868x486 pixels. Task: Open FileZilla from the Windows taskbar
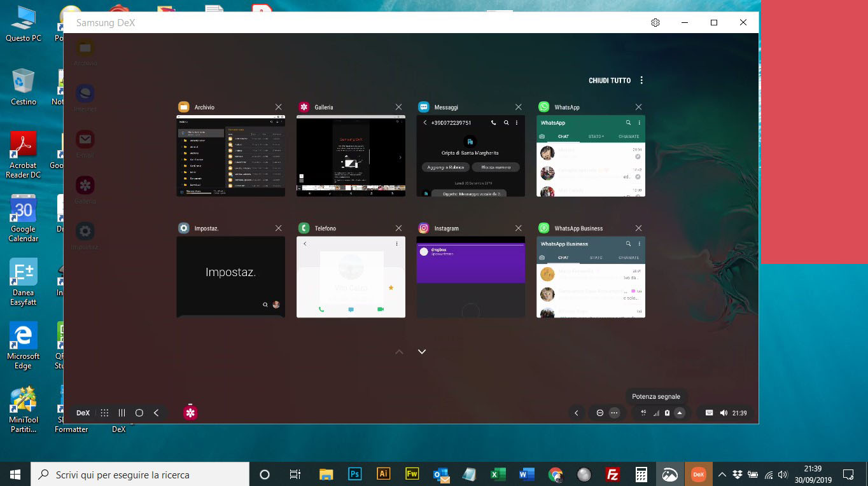tap(613, 475)
